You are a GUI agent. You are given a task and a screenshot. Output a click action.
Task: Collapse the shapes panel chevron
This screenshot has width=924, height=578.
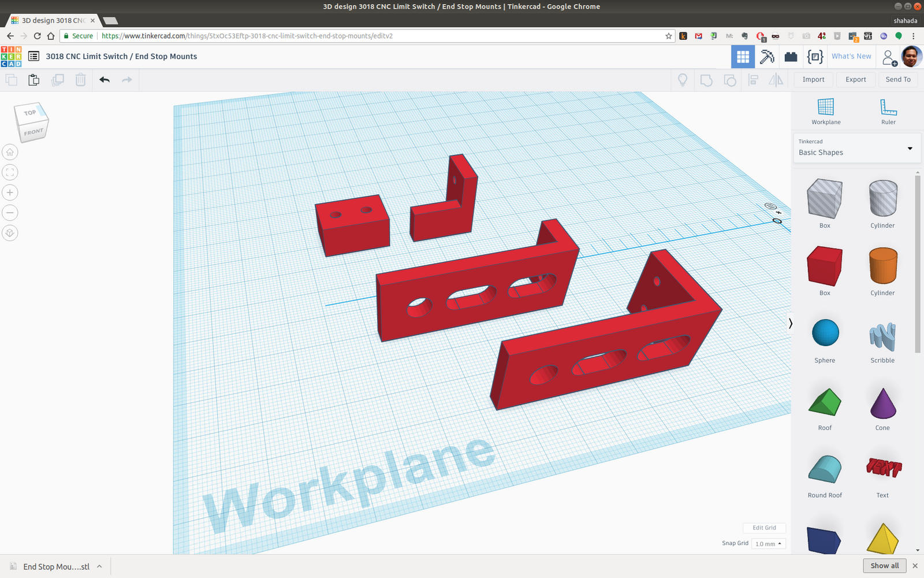[791, 323]
